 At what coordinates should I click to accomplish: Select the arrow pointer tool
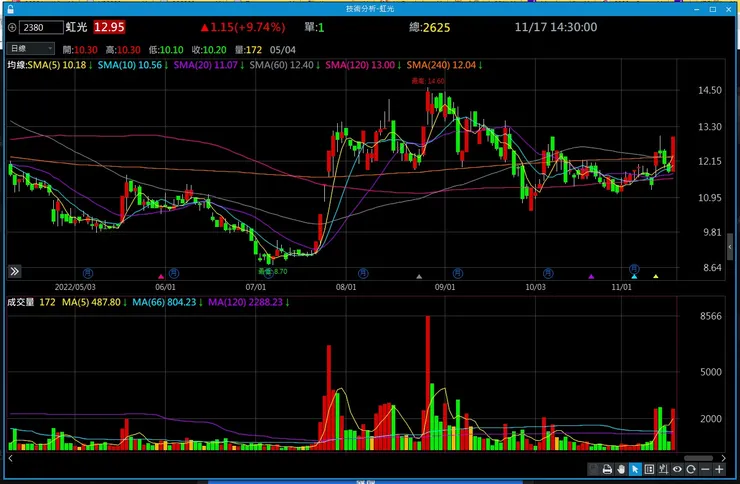coord(635,469)
